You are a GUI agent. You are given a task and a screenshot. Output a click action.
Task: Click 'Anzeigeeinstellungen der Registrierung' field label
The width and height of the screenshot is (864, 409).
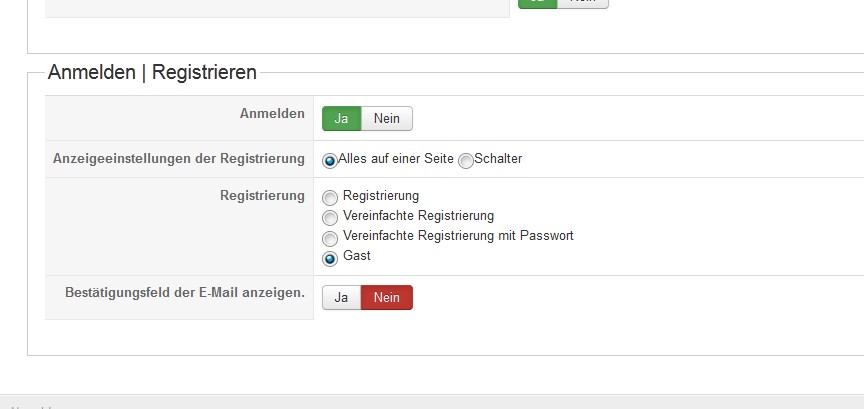pos(178,159)
